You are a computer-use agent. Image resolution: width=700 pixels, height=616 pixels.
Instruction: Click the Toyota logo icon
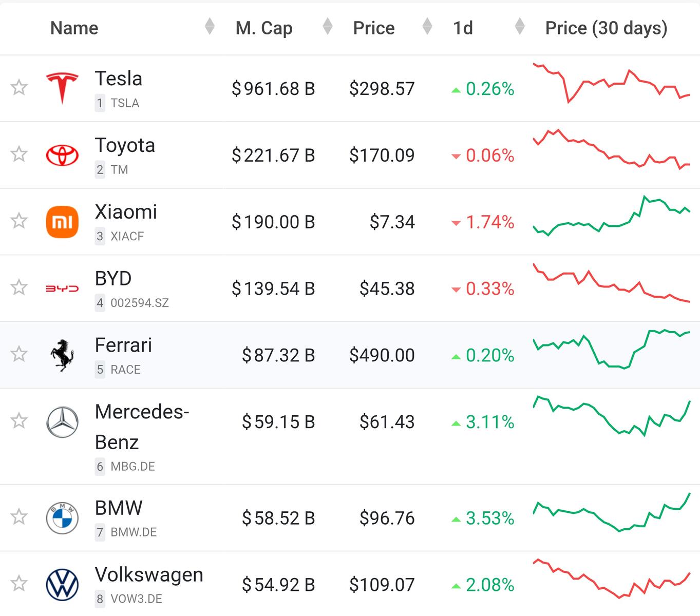click(62, 155)
